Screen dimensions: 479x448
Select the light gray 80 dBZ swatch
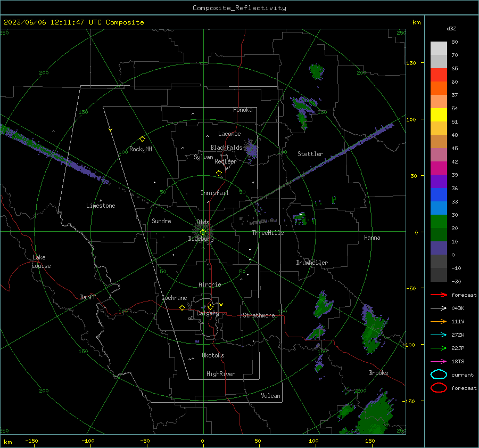[439, 48]
